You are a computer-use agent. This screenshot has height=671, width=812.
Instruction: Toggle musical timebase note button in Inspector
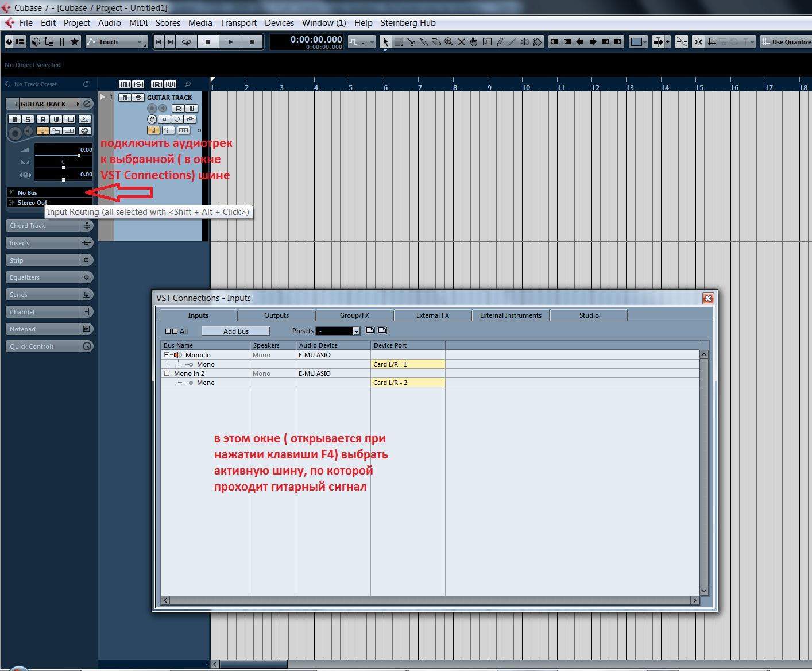(42, 130)
